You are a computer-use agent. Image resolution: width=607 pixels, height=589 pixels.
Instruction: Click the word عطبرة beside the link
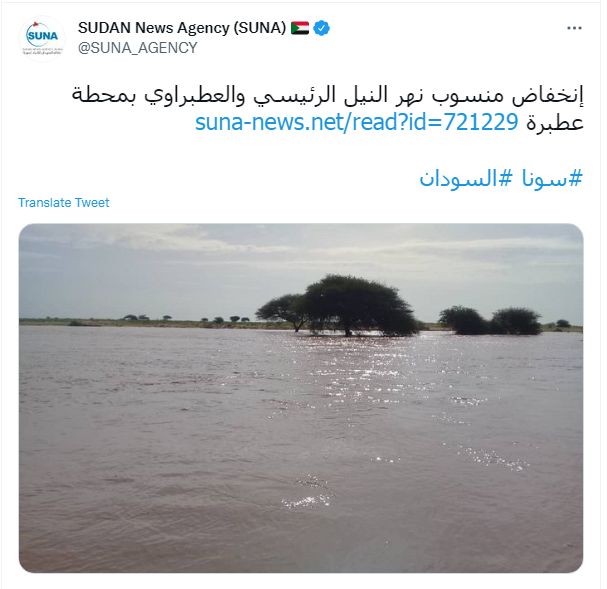coord(554,123)
